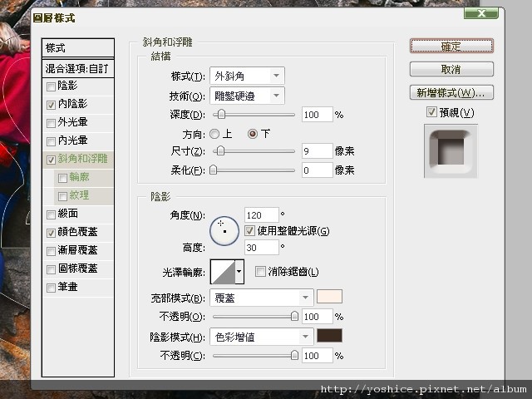This screenshot has height=399, width=532.
Task: Click the 新增樣式 new style button
Action: coord(451,92)
